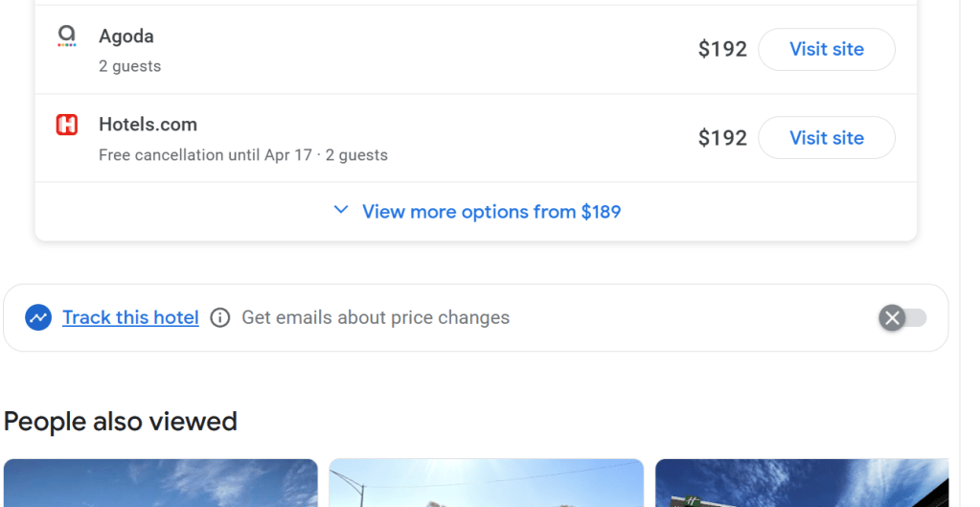Viewport: 980px width, 507px height.
Task: Click the $192 price for Agoda
Action: coord(722,50)
